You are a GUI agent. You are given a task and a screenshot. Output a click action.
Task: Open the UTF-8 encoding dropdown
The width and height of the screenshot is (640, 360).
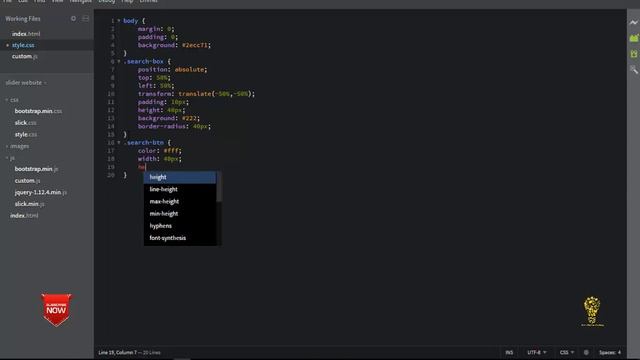(x=536, y=352)
